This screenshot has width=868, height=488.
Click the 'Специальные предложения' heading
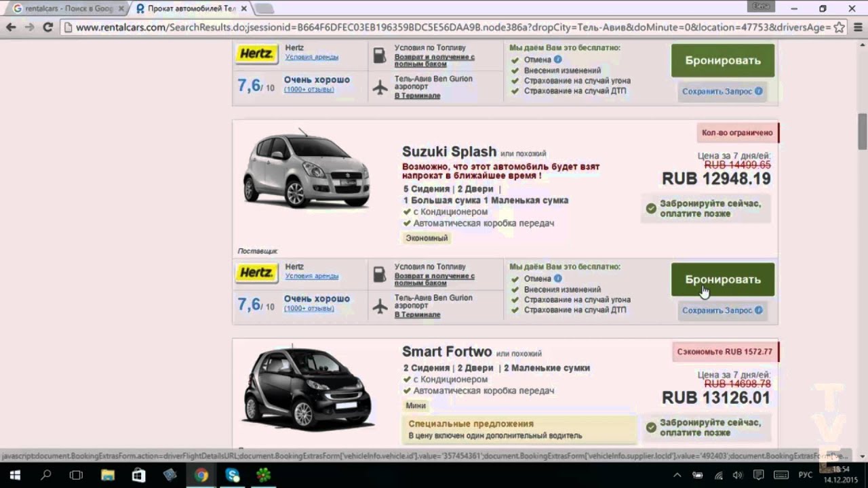(471, 424)
